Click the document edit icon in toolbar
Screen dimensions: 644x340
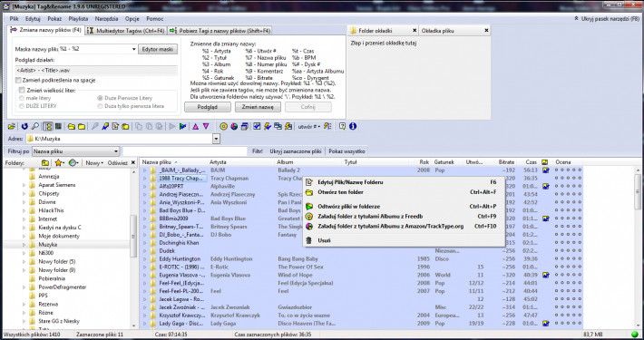coord(115,126)
